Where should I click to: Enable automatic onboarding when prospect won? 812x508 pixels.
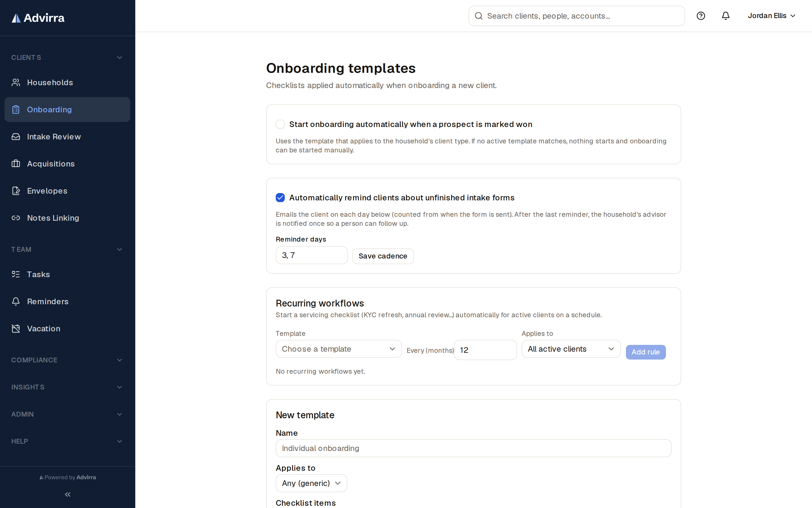(x=280, y=124)
